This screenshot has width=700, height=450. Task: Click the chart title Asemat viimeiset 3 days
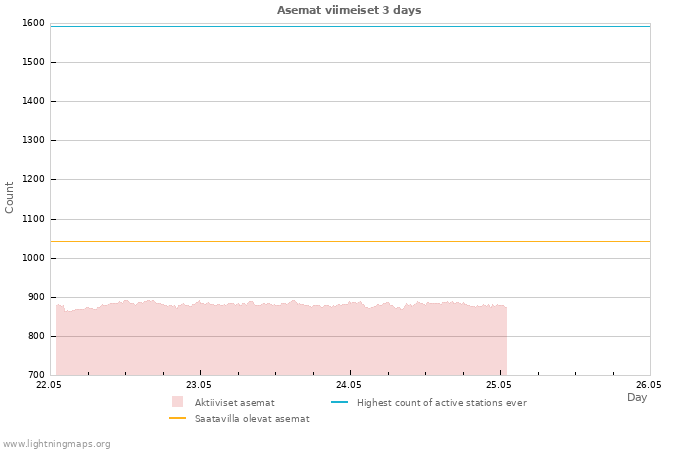(349, 10)
